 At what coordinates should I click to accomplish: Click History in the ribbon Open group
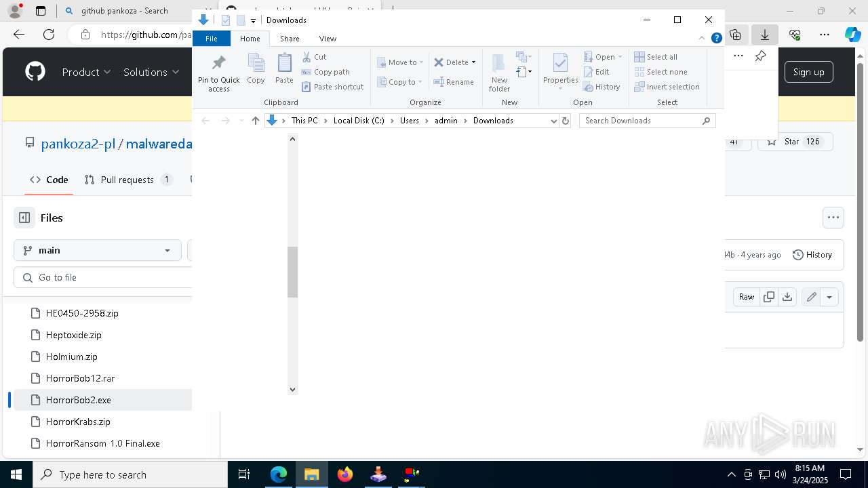(601, 87)
